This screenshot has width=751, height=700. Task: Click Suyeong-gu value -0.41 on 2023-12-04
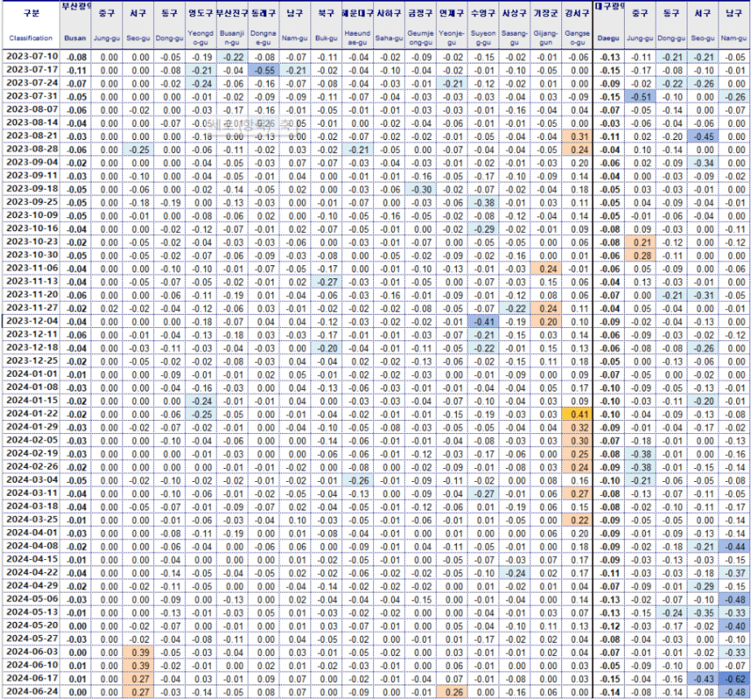[x=483, y=322]
